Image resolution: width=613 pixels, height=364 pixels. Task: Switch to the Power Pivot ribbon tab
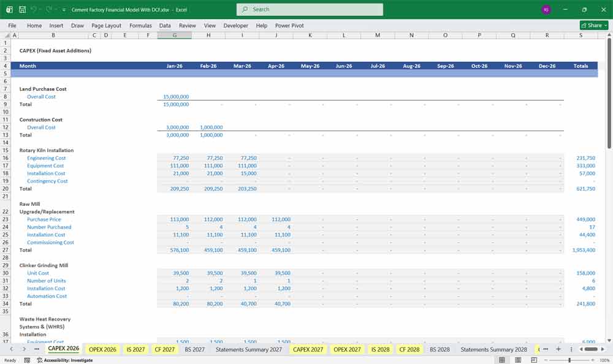[x=289, y=26]
